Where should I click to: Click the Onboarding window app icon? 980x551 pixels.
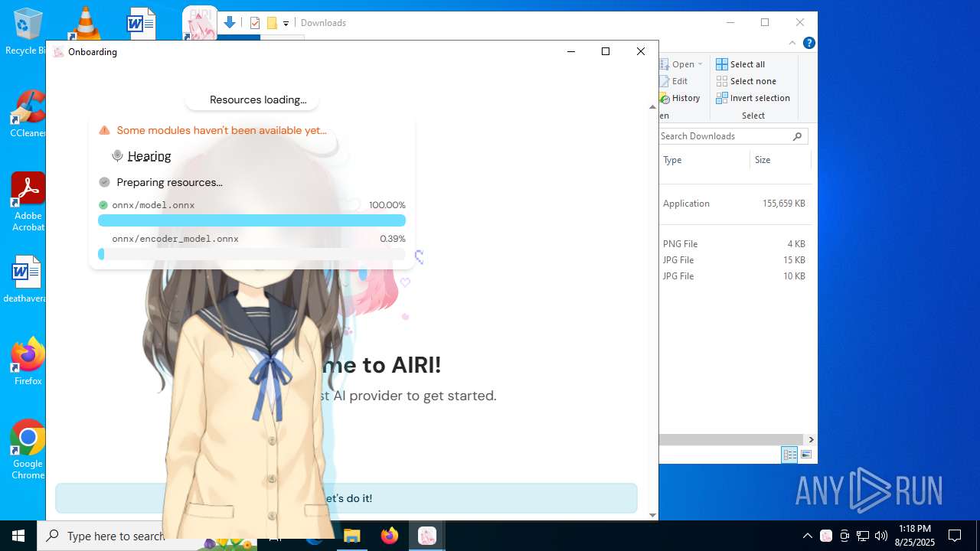(58, 52)
